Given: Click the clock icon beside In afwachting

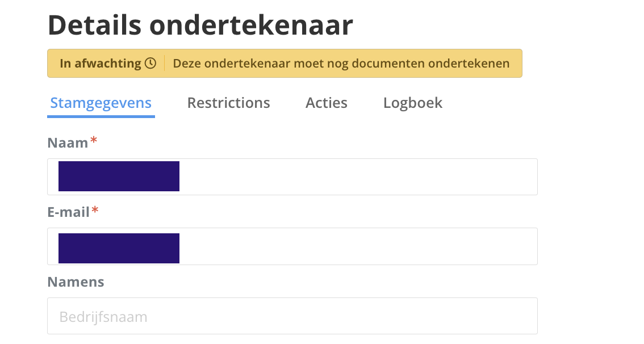Looking at the screenshot, I should (x=150, y=63).
